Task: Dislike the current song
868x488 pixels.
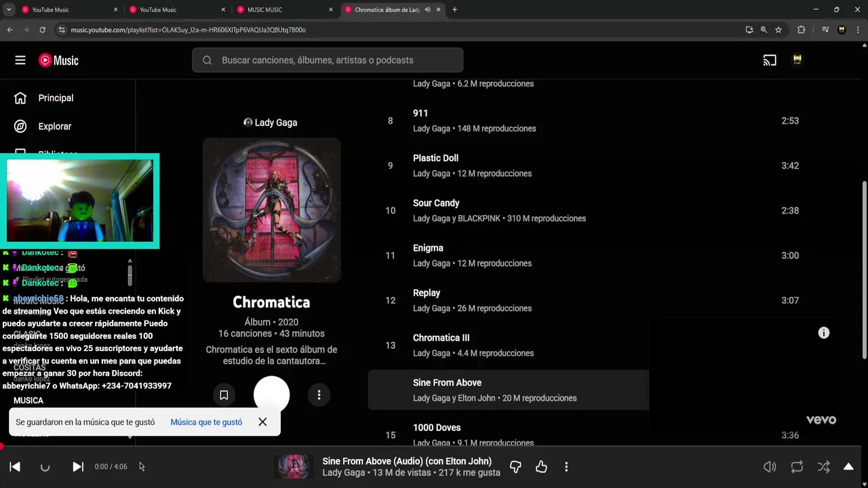Action: pos(515,466)
